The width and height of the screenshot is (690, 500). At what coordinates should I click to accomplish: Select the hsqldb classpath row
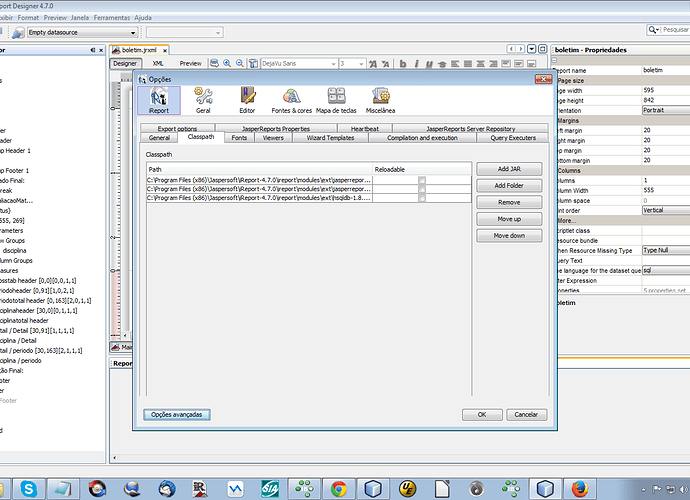tap(258, 197)
